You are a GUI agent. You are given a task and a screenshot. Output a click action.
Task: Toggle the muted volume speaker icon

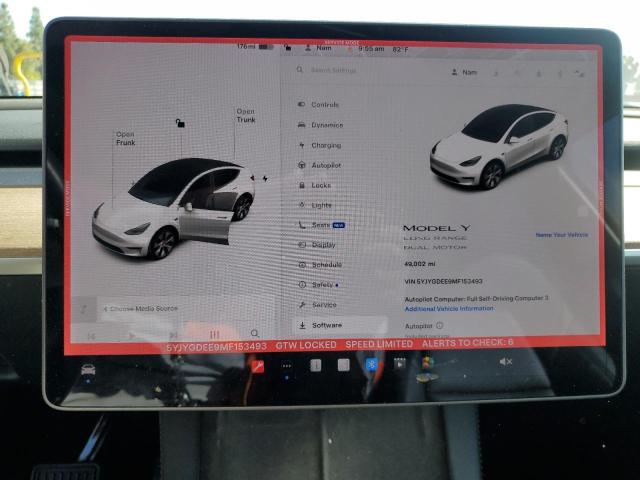[x=506, y=362]
